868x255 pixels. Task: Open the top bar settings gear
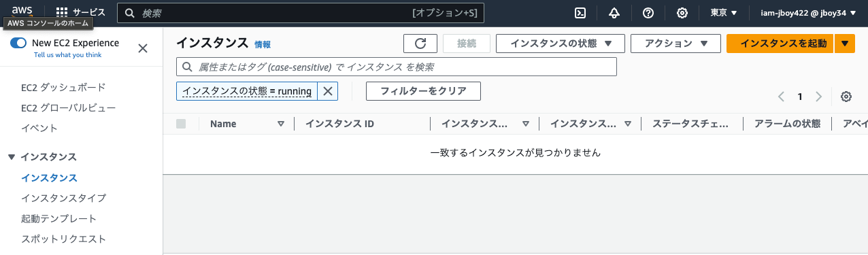point(682,13)
